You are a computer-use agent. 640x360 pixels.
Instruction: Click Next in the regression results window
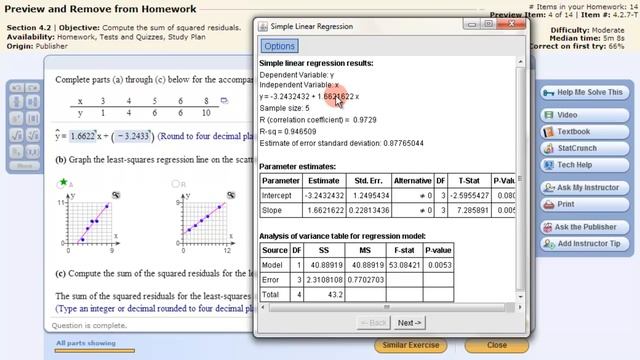coord(409,323)
